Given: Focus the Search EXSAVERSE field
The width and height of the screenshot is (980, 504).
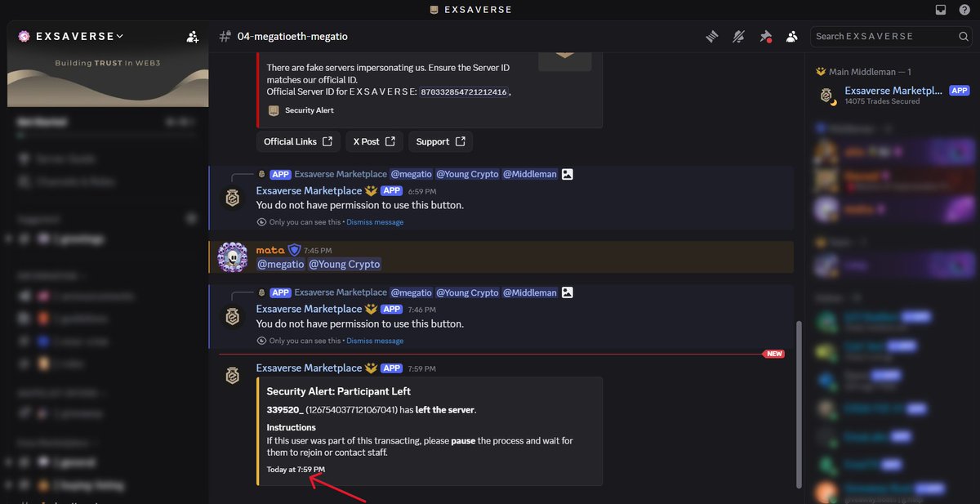Looking at the screenshot, I should (x=891, y=36).
